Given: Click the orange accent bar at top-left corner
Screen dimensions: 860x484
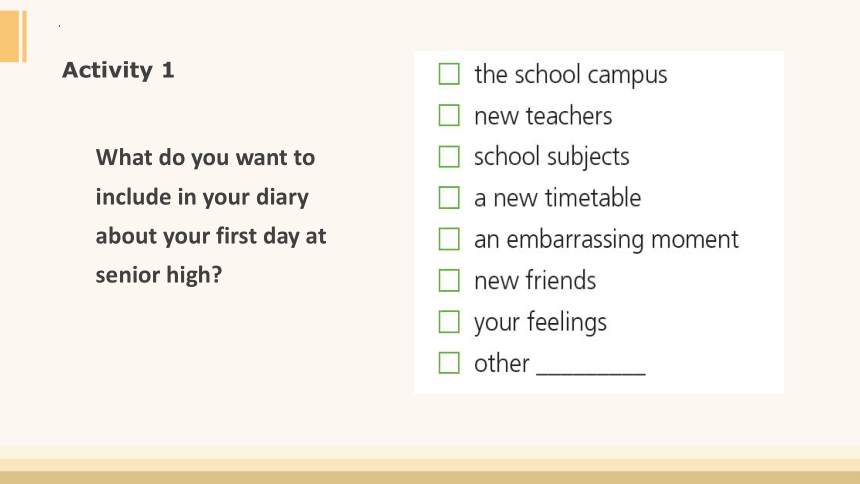Looking at the screenshot, I should [x=13, y=36].
